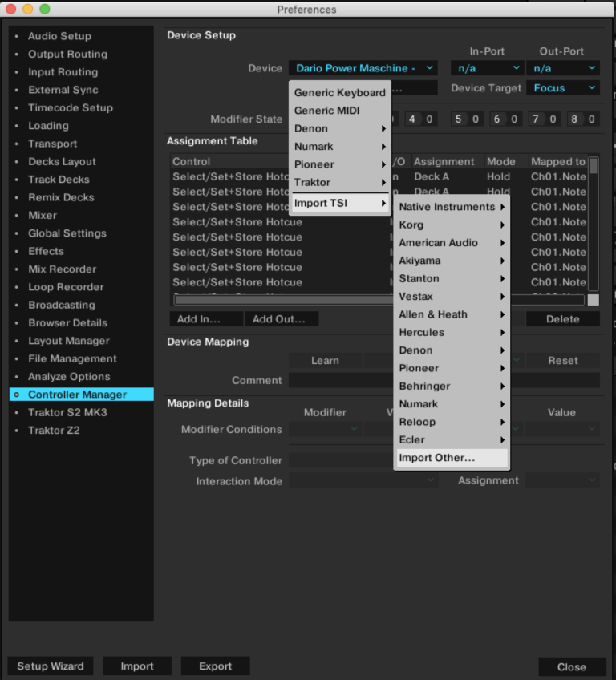616x680 pixels.
Task: Click the Assignment column header
Action: point(444,162)
